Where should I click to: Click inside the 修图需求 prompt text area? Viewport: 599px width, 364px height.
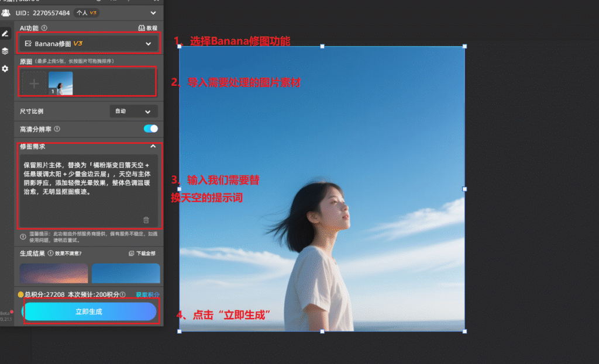pyautogui.click(x=88, y=187)
